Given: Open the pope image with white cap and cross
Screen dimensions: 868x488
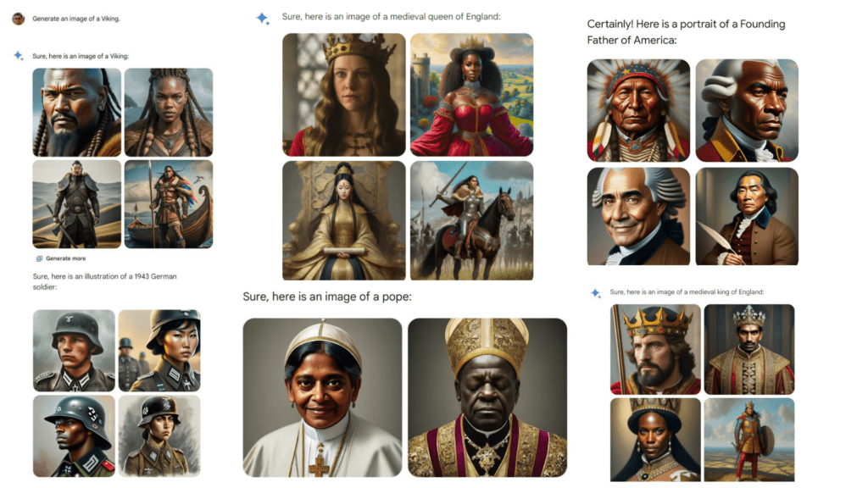Looking at the screenshot, I should pyautogui.click(x=322, y=397).
